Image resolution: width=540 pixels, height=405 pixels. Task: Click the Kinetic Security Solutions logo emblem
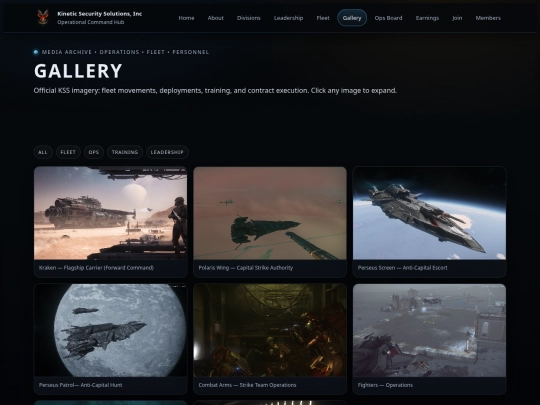point(43,17)
